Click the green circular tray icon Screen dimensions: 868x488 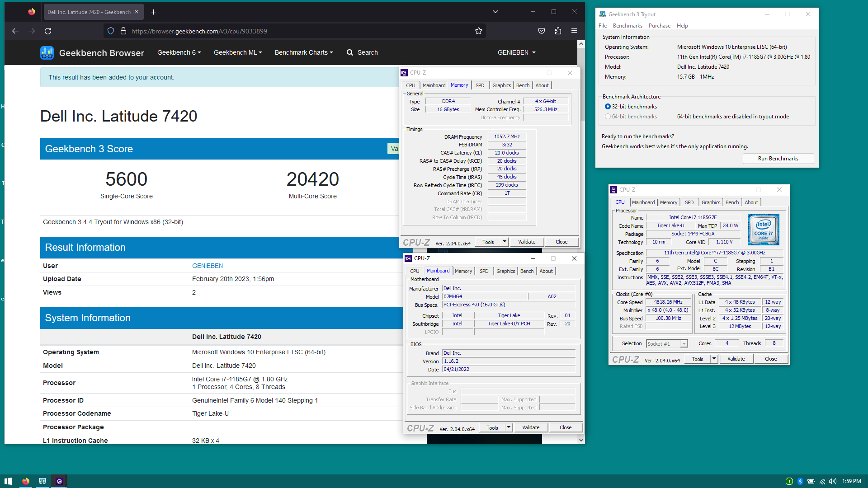[x=789, y=481]
